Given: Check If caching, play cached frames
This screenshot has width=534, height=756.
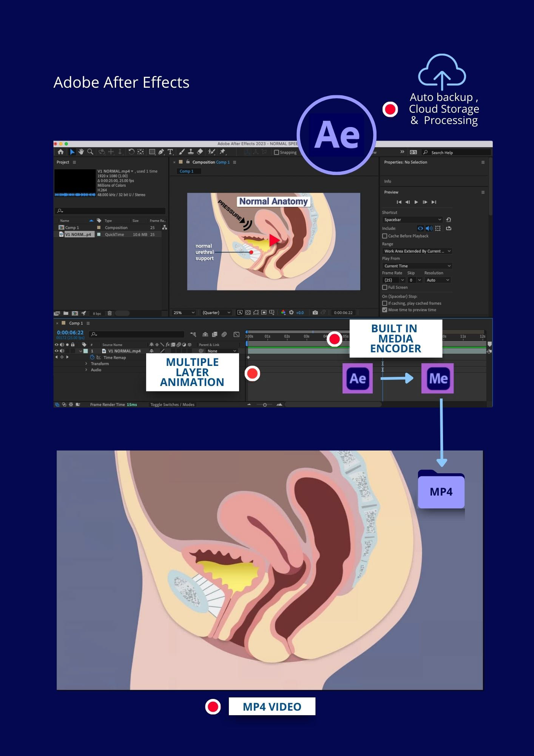Looking at the screenshot, I should point(384,303).
